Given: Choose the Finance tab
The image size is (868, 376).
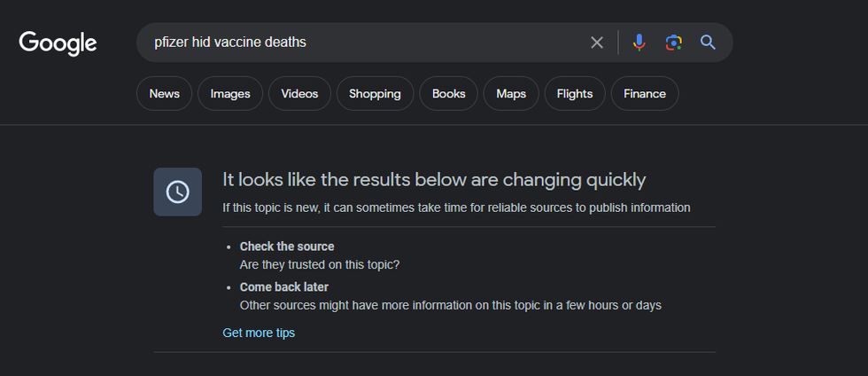Looking at the screenshot, I should pyautogui.click(x=645, y=94).
